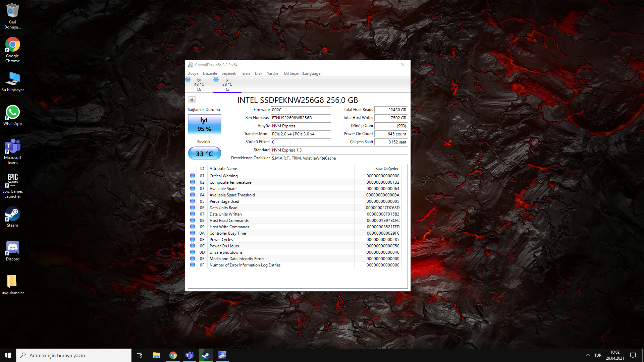Open the Dosya menu
Viewport: 644px width, 362px height.
pyautogui.click(x=193, y=73)
